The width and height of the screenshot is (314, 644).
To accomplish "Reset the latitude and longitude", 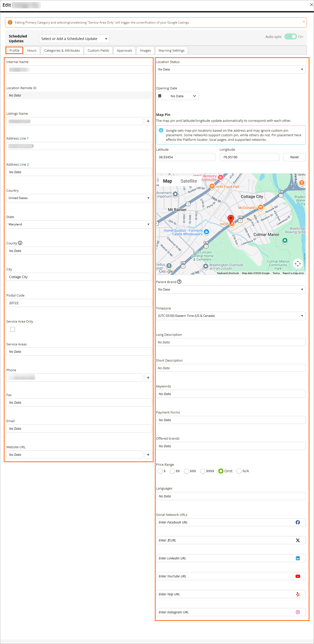I will 294,157.
